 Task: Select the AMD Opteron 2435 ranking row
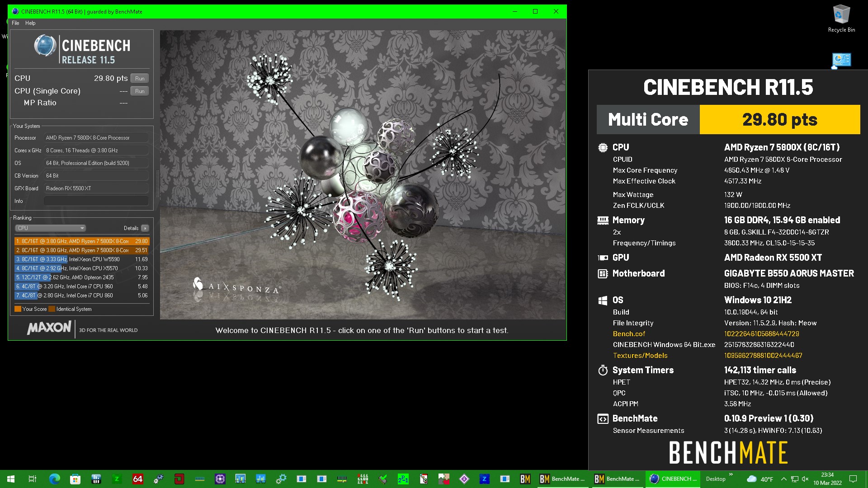[x=82, y=277]
